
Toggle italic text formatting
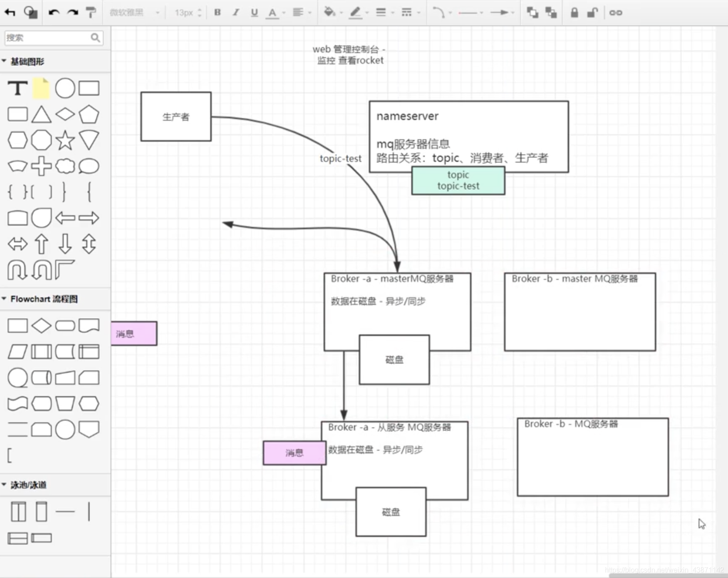pyautogui.click(x=236, y=12)
